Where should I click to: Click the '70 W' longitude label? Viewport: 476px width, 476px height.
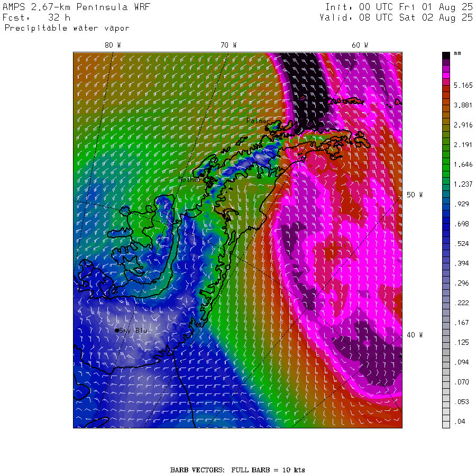point(228,45)
